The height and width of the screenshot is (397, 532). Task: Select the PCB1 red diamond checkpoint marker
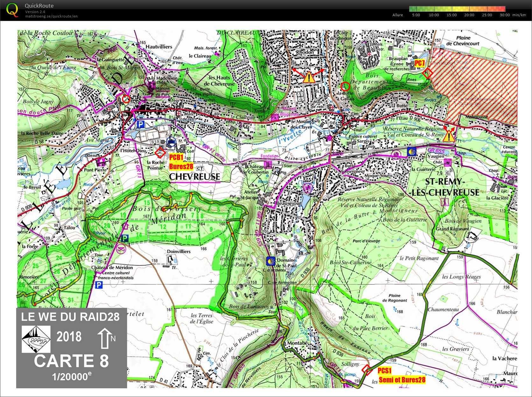coord(160,152)
